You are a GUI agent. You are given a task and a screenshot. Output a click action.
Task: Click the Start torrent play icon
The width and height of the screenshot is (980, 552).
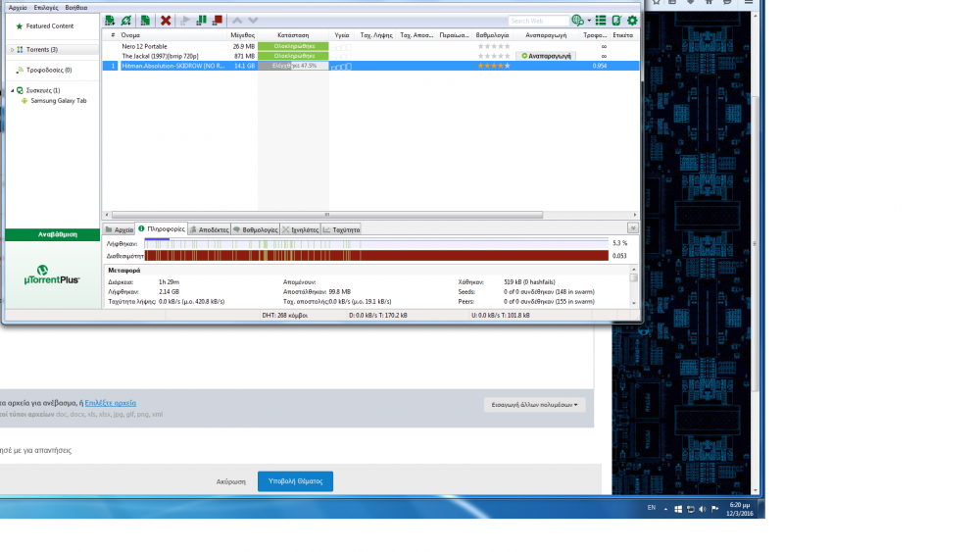click(x=185, y=21)
